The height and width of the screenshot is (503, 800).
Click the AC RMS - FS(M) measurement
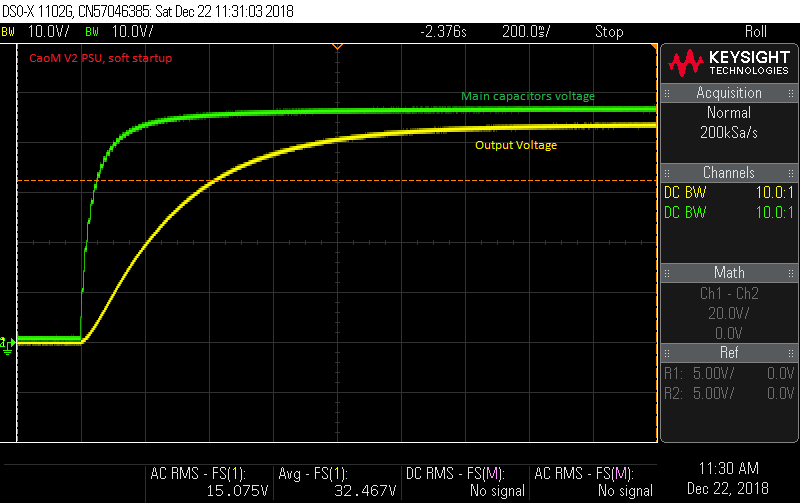click(593, 482)
